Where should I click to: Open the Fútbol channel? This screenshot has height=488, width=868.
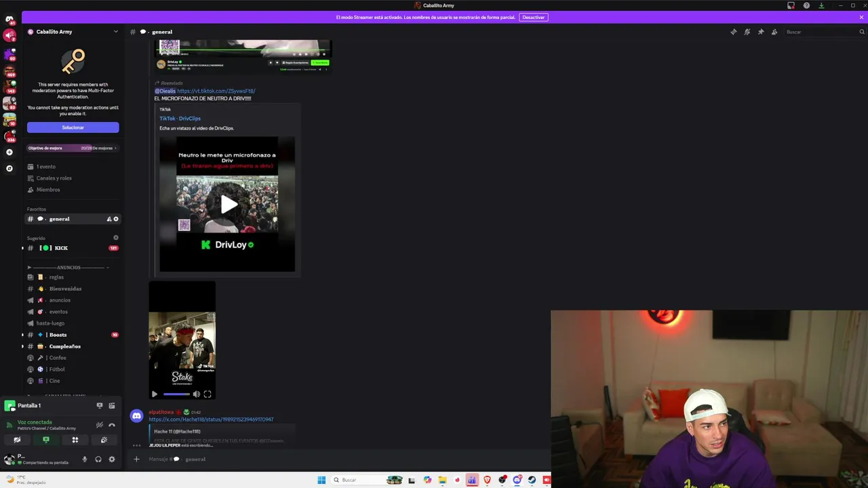[73, 369]
